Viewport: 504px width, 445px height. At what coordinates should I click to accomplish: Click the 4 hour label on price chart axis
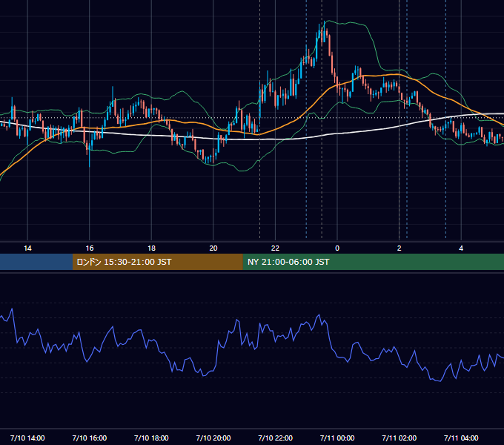click(x=461, y=248)
